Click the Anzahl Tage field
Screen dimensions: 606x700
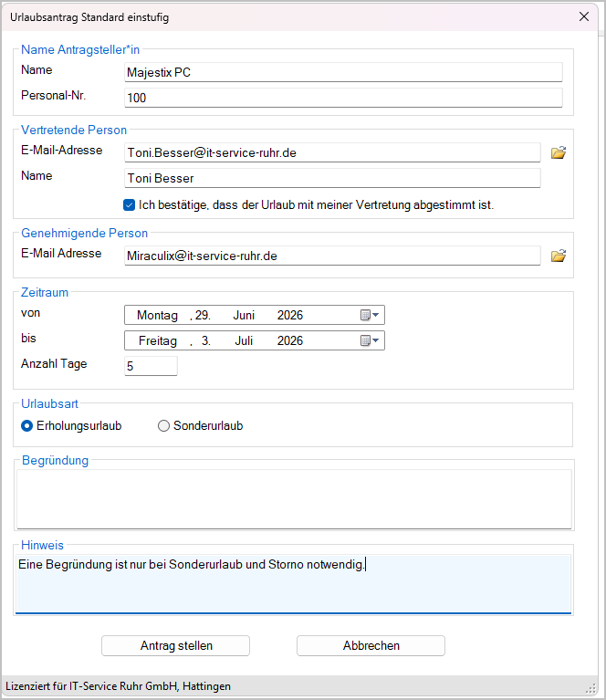(151, 366)
